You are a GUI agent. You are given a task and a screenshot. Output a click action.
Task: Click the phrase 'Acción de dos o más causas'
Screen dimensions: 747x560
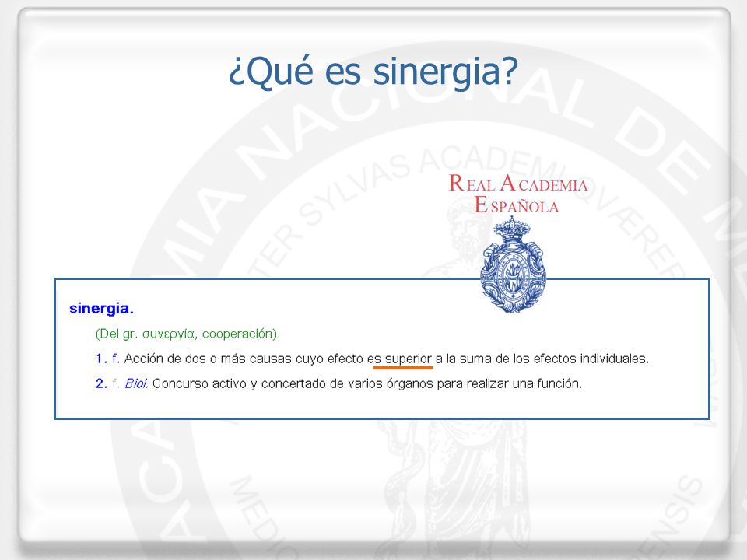pyautogui.click(x=208, y=359)
